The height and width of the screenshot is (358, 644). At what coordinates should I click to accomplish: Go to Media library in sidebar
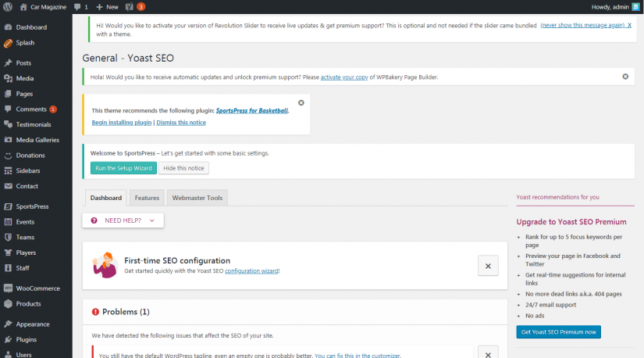[x=25, y=78]
